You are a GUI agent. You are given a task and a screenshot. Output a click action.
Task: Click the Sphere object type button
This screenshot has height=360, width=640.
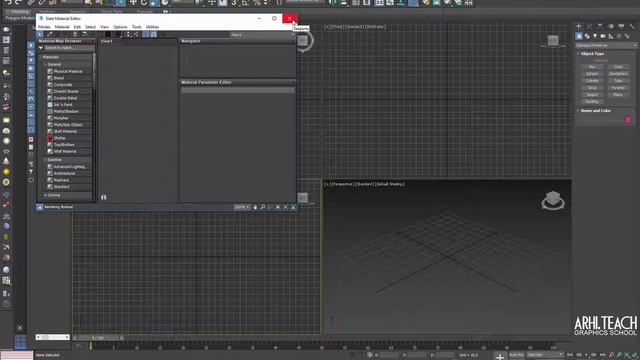(x=592, y=74)
